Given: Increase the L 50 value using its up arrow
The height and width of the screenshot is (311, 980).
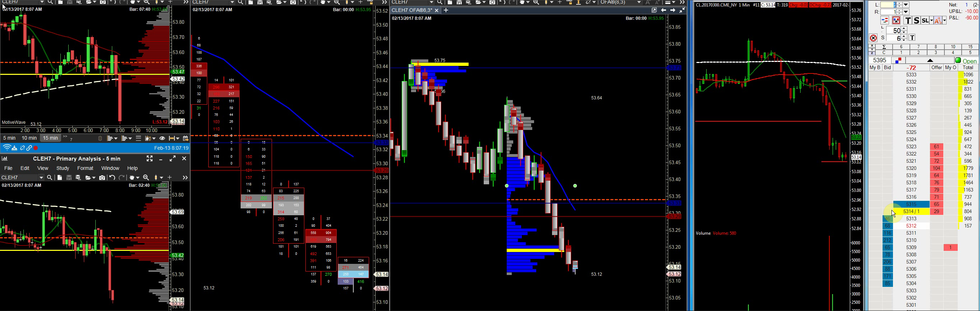Looking at the screenshot, I should 904,28.
